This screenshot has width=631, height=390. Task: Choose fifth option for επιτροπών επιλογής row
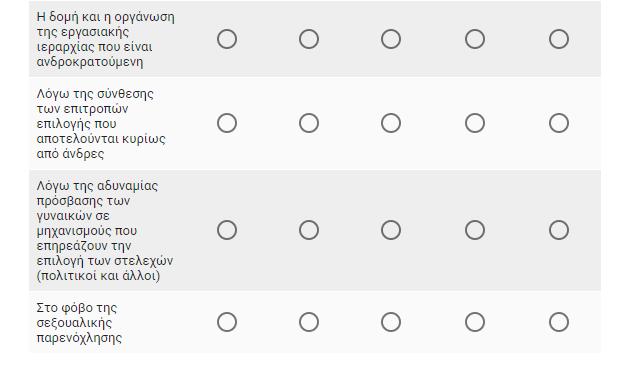[559, 123]
